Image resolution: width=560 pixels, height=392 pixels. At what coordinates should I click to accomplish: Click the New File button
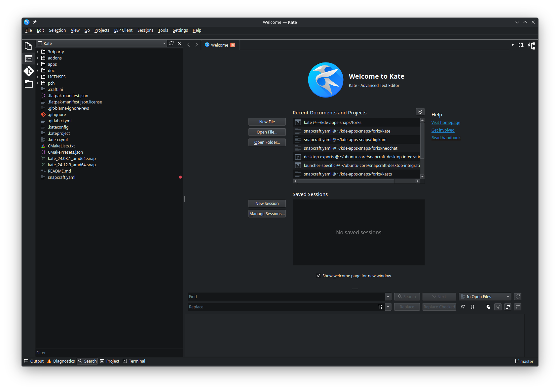267,122
